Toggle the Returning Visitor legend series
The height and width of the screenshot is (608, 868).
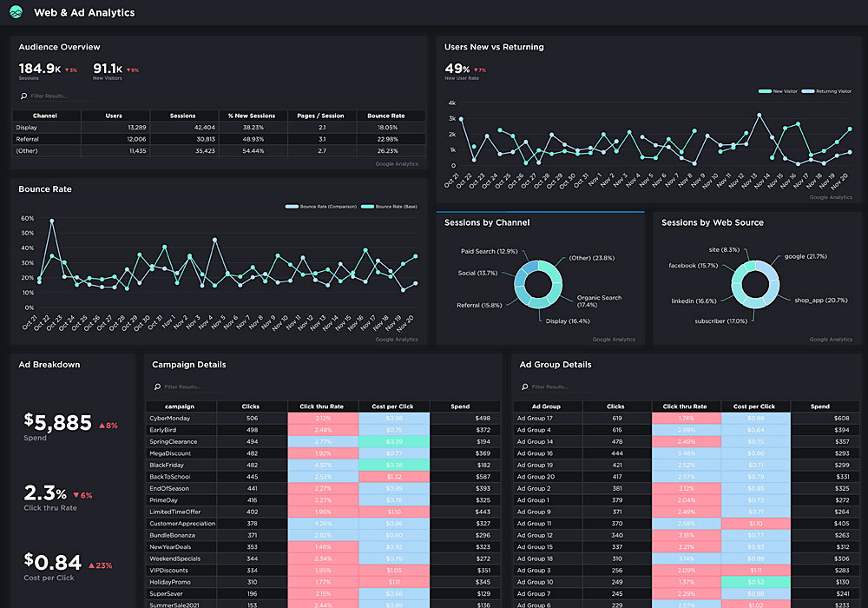[825, 90]
